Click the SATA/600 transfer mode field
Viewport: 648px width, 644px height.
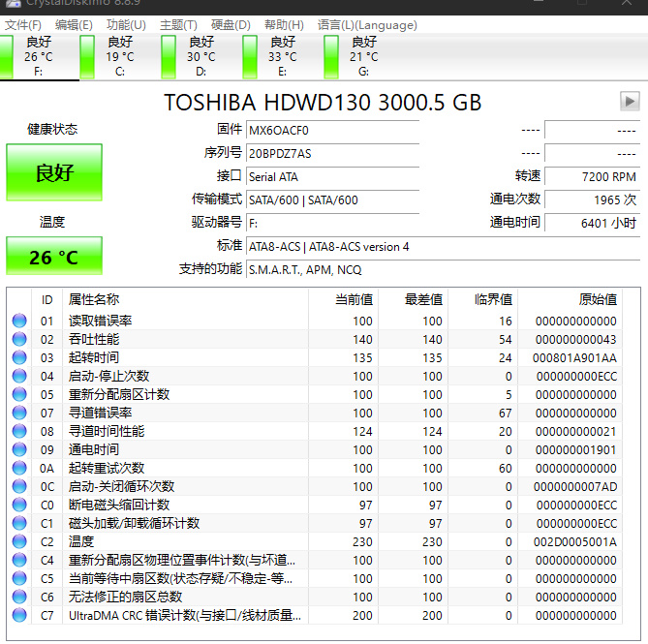point(332,199)
